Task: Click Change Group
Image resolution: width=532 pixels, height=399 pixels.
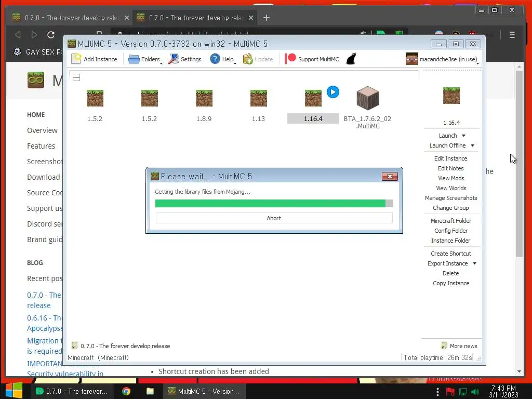Action: (450, 208)
